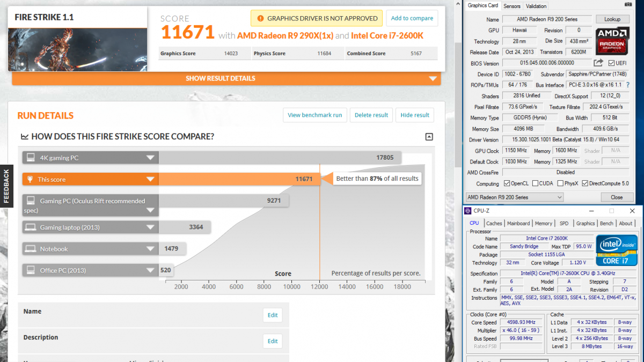Switch to the Validation tab in GPU-Z
The width and height of the screenshot is (644, 362).
[536, 6]
